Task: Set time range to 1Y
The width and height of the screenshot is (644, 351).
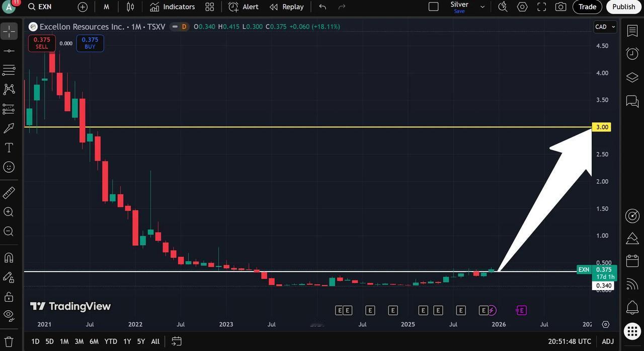Action: tap(127, 341)
